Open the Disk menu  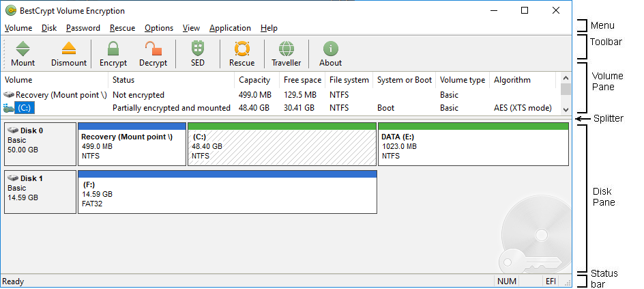pyautogui.click(x=49, y=28)
